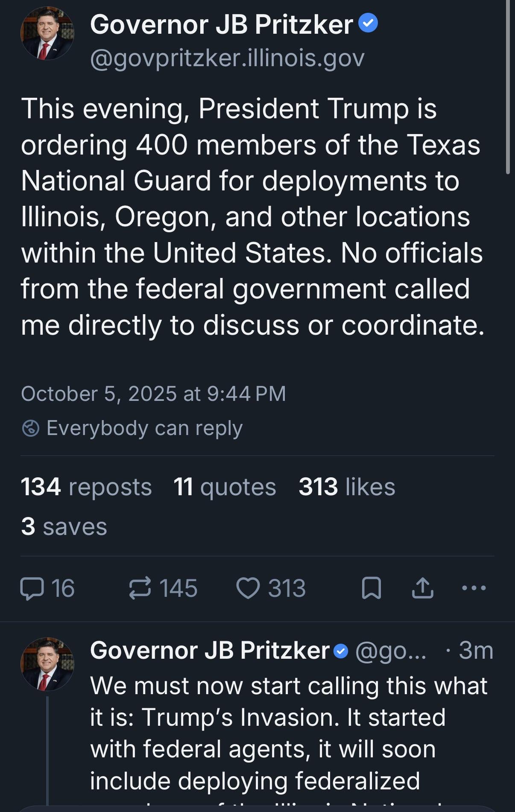Open the reply author's avatar thumbnail

[47, 664]
